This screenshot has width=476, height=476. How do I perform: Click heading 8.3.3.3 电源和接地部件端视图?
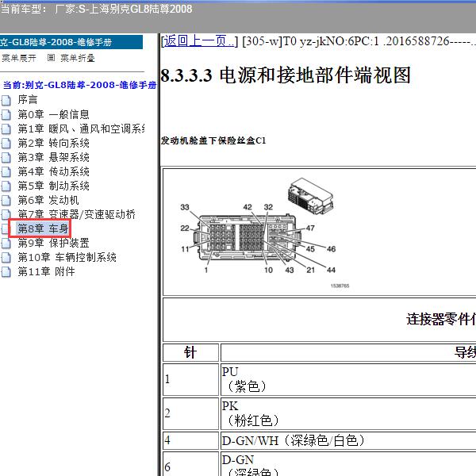(x=286, y=75)
